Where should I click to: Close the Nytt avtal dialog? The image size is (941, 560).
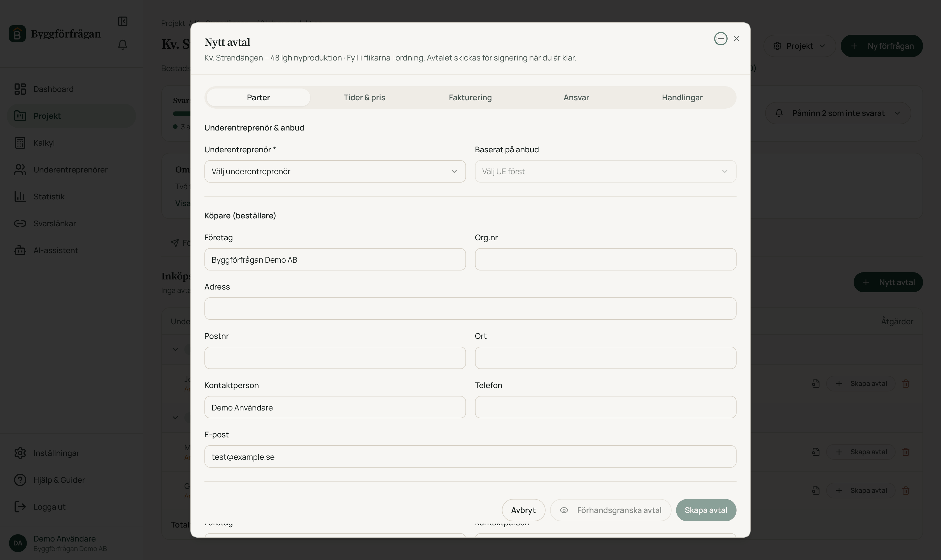click(x=737, y=38)
